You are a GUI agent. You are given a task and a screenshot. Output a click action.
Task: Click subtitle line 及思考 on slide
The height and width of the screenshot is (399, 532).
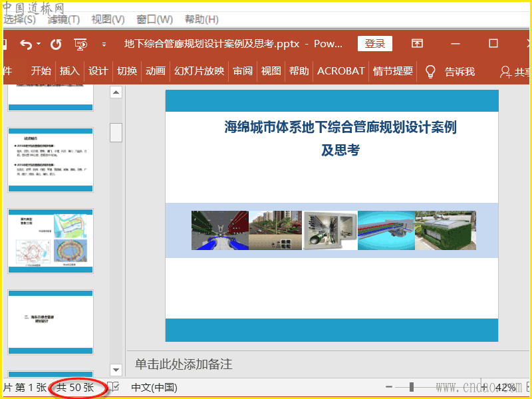point(340,150)
